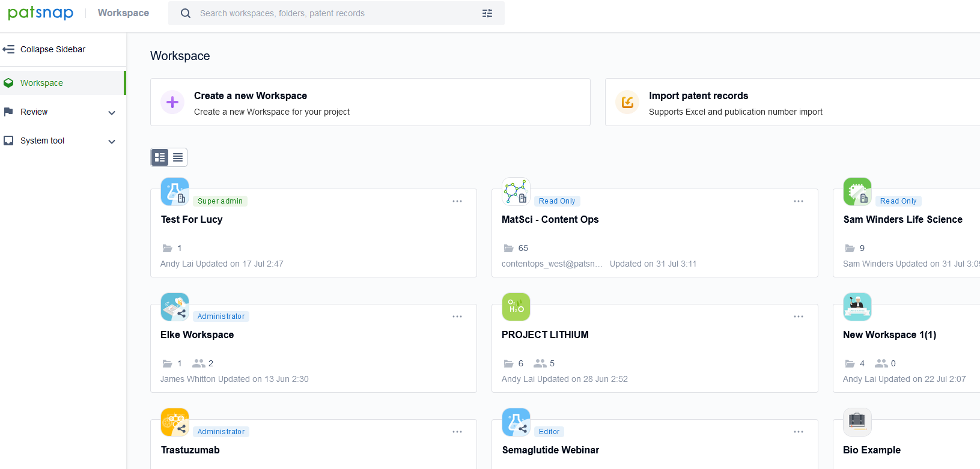This screenshot has width=980, height=469.
Task: Click the Patsnap logo
Action: [40, 13]
